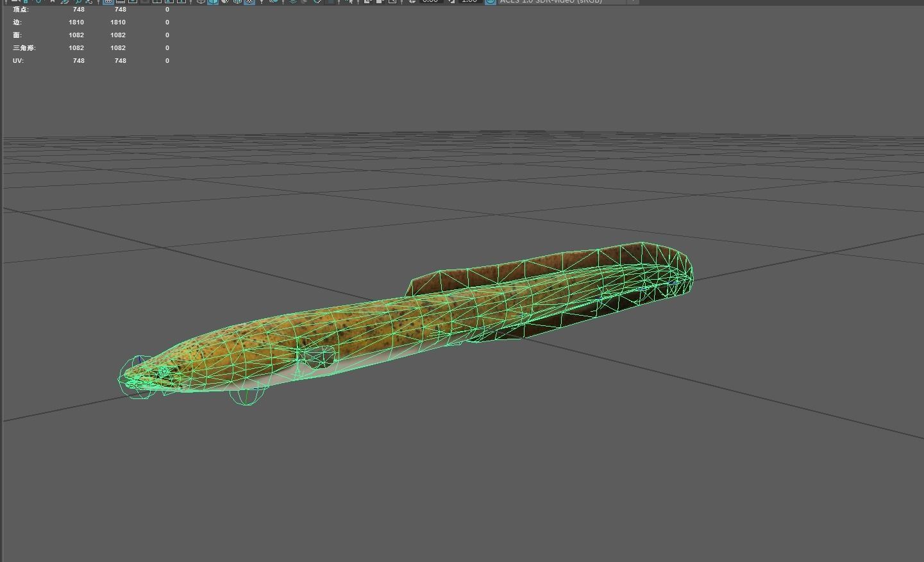
Task: Click the gamma value field showing 1.00
Action: (469, 1)
